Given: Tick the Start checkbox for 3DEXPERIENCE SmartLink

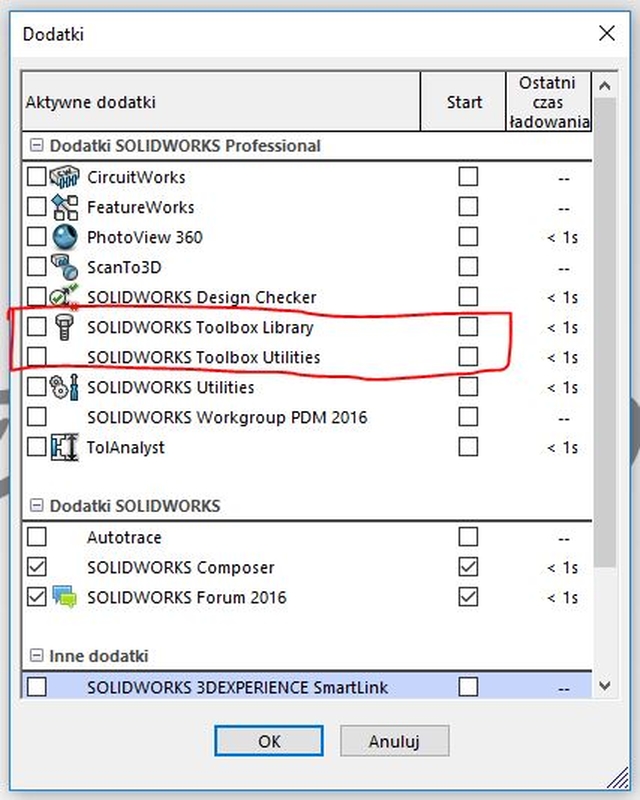Looking at the screenshot, I should [x=468, y=687].
